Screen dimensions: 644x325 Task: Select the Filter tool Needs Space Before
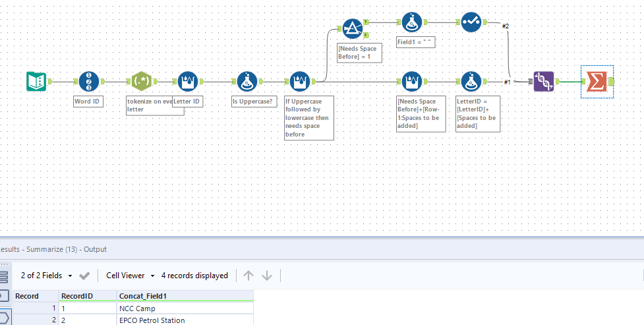point(353,28)
